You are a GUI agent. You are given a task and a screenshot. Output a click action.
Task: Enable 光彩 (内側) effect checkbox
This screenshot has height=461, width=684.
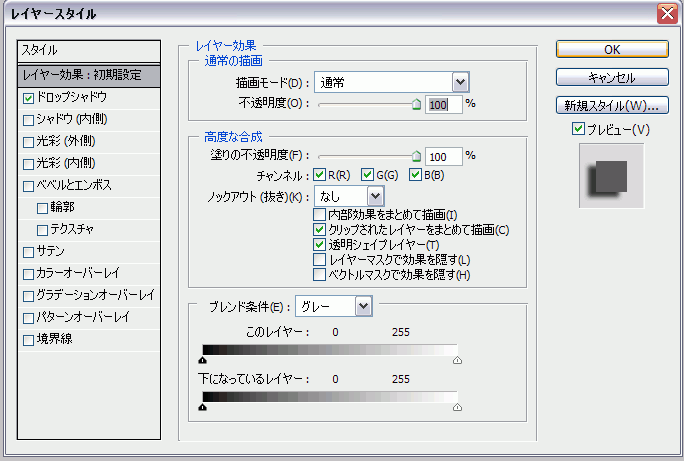[x=28, y=164]
